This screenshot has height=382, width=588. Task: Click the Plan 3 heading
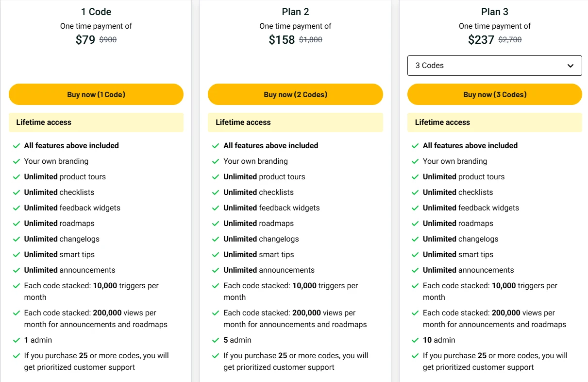[x=495, y=12]
